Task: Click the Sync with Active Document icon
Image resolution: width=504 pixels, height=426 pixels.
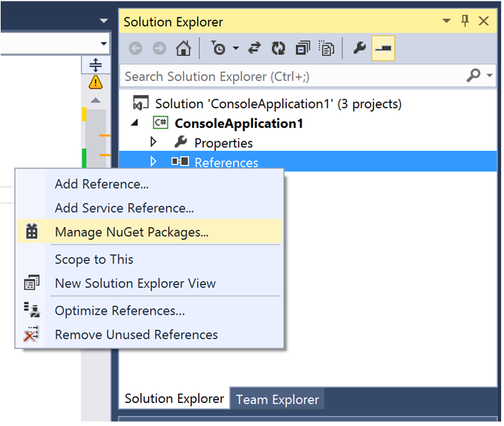Action: coord(254,48)
